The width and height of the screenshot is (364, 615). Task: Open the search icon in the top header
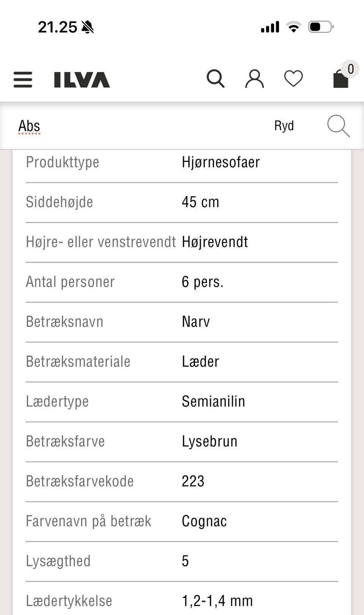(x=215, y=79)
